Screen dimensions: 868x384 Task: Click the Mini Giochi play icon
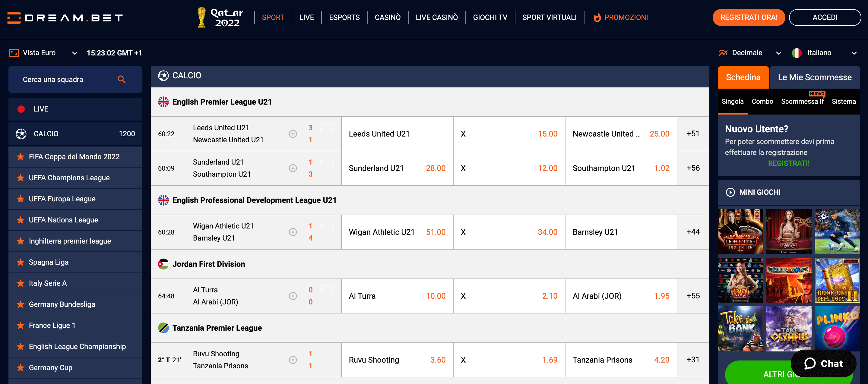pos(730,192)
